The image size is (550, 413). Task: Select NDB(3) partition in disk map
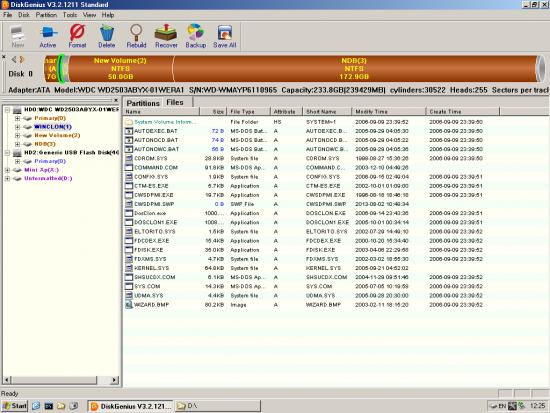pyautogui.click(x=354, y=69)
